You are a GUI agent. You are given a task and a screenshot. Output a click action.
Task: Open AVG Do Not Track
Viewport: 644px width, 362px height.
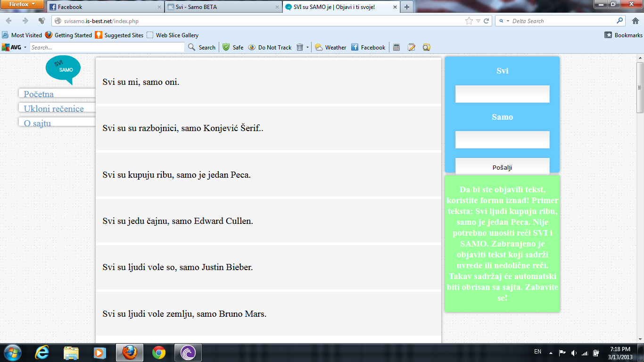pyautogui.click(x=270, y=47)
